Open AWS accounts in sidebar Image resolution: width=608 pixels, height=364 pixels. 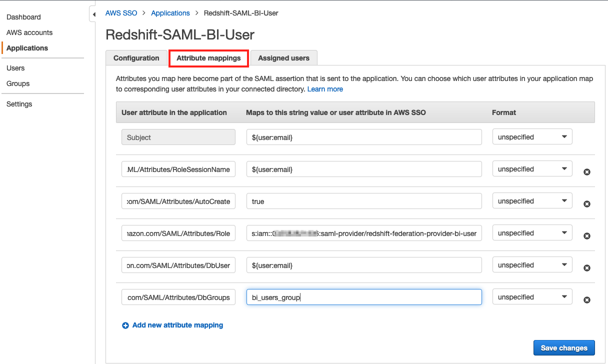29,32
